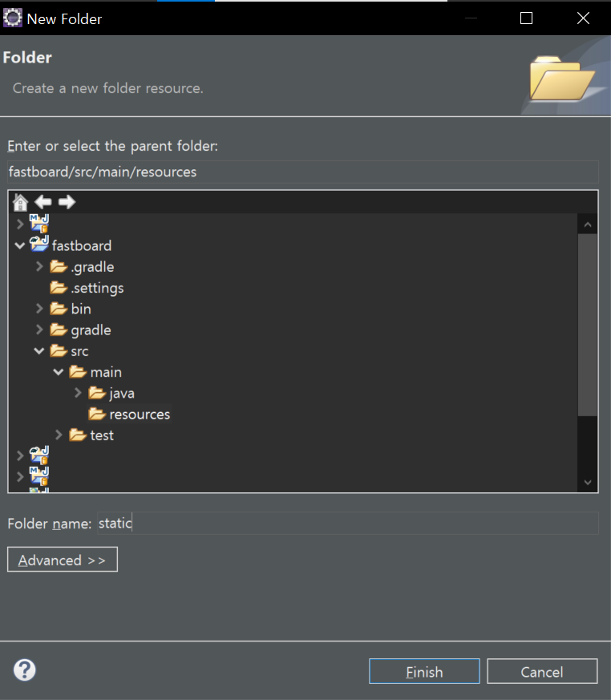
Task: Click the Back arrow icon
Action: (x=43, y=202)
